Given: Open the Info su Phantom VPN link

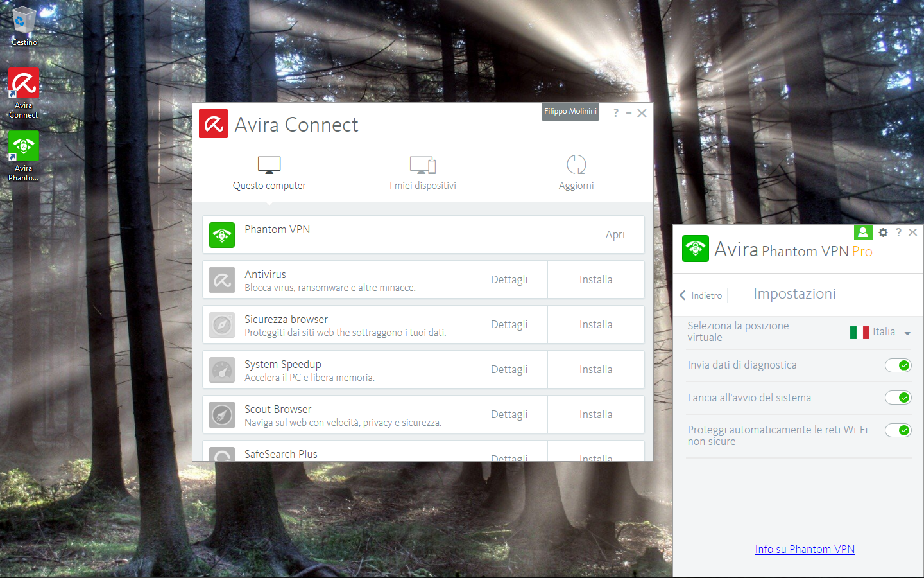Looking at the screenshot, I should pyautogui.click(x=805, y=549).
